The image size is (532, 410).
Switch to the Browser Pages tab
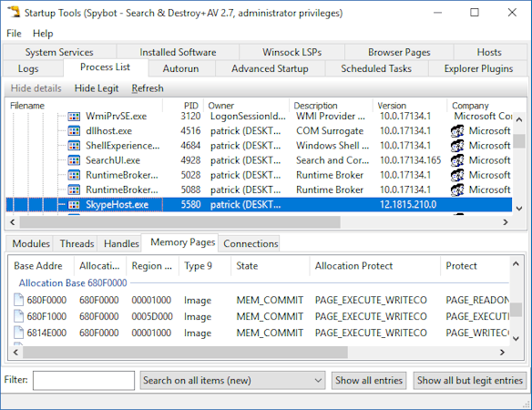coord(399,52)
